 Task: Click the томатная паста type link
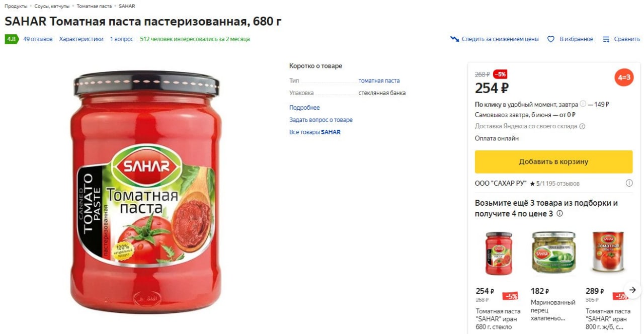[379, 80]
